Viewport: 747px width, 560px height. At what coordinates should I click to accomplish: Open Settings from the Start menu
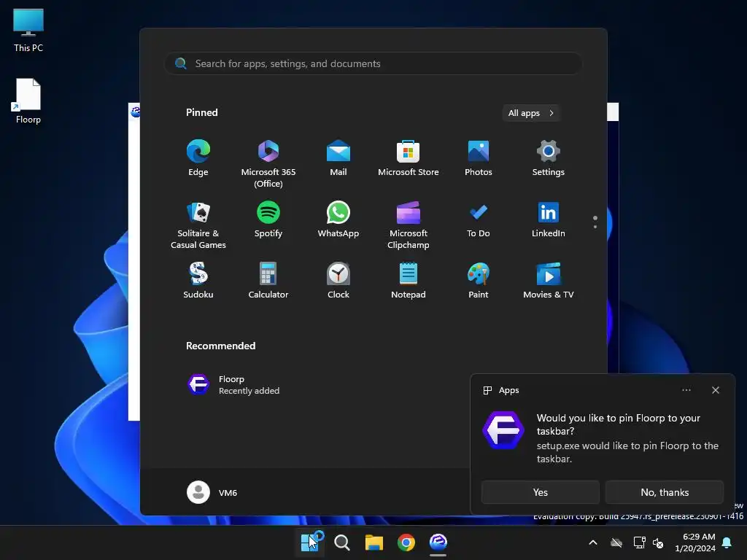click(549, 158)
